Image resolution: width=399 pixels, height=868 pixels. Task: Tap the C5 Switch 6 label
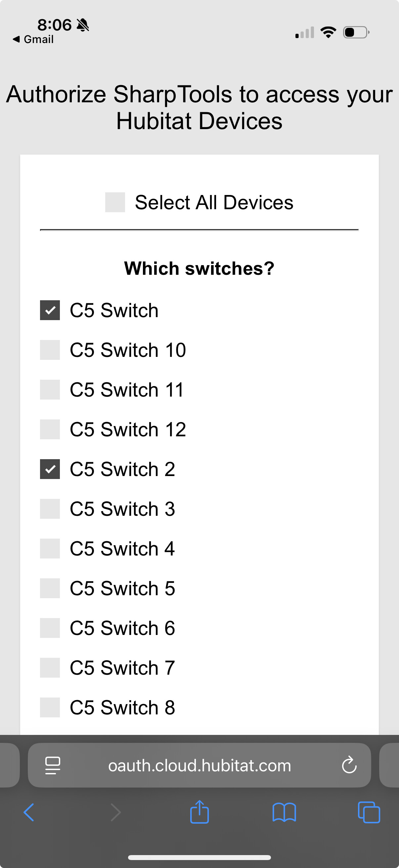(x=122, y=628)
